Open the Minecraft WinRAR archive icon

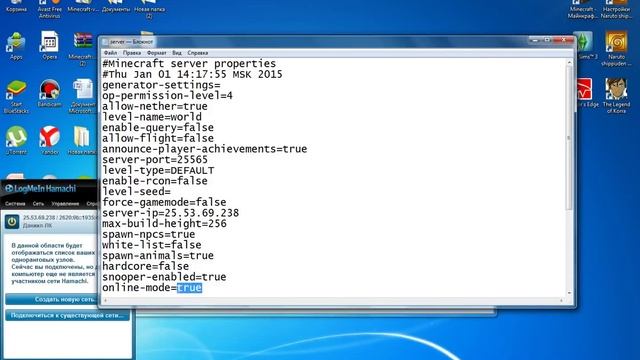point(83,48)
